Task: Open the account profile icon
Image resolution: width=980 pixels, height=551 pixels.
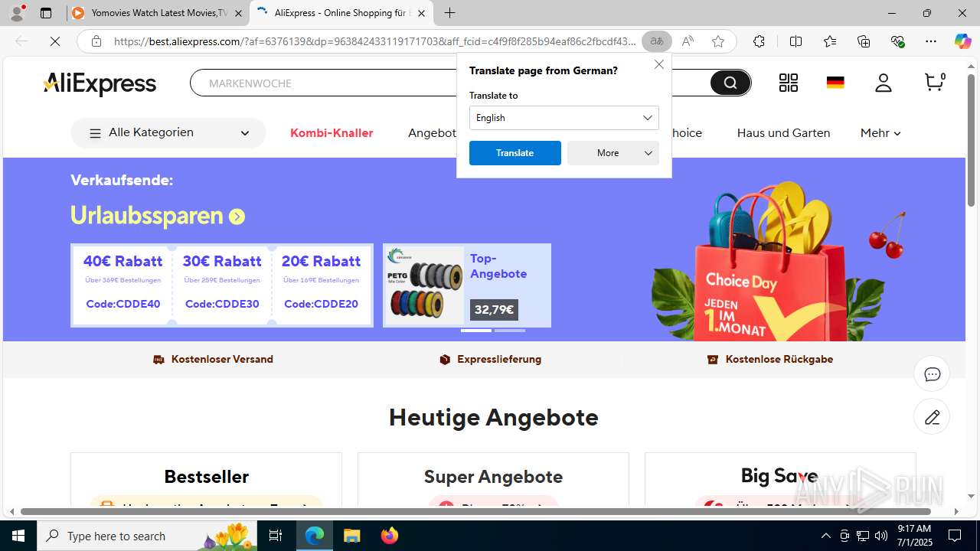Action: (884, 83)
